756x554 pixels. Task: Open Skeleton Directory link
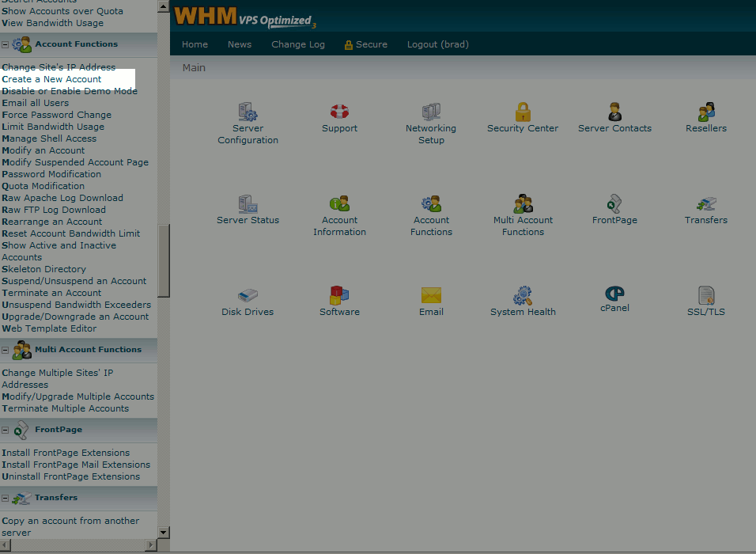pos(43,269)
